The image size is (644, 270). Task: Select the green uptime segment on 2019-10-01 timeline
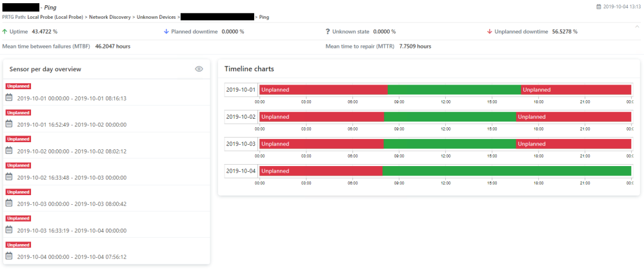454,90
